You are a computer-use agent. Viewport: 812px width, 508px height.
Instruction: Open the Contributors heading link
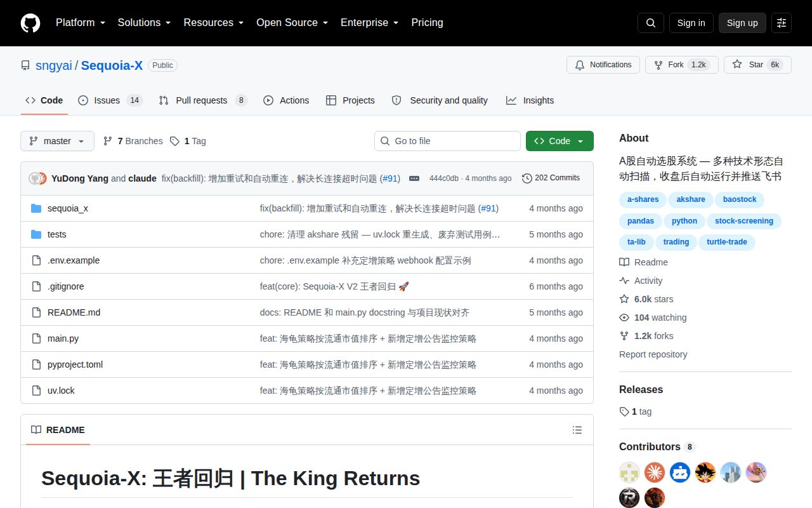[657, 446]
